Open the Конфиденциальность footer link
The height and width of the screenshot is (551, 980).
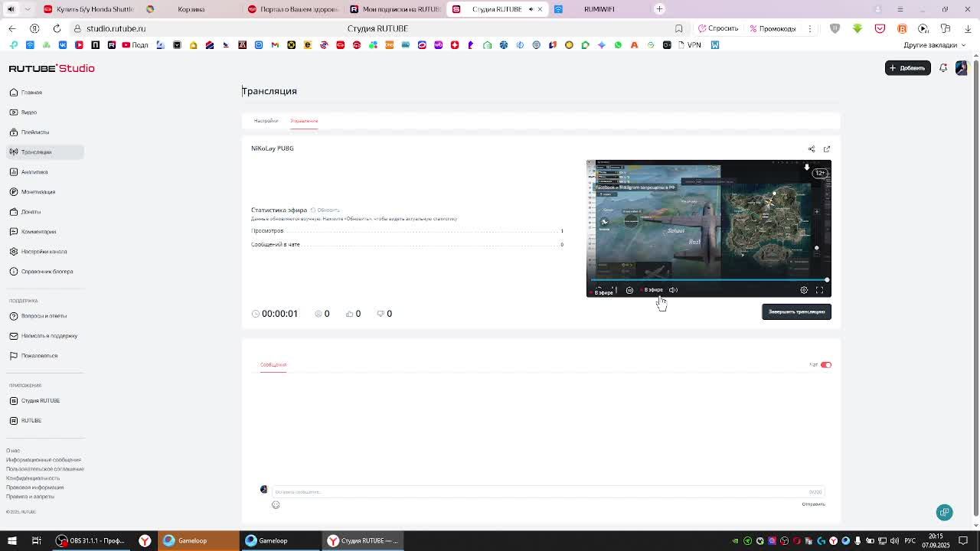(x=33, y=478)
